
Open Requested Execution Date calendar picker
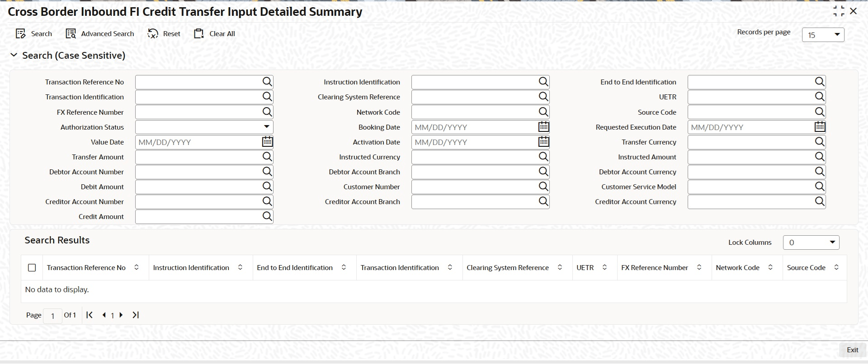(x=820, y=127)
